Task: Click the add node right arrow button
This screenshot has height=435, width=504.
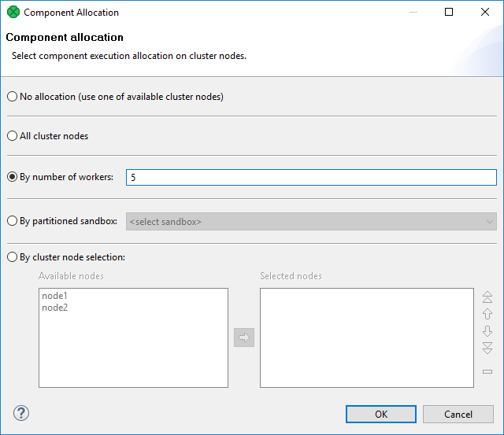Action: (244, 337)
